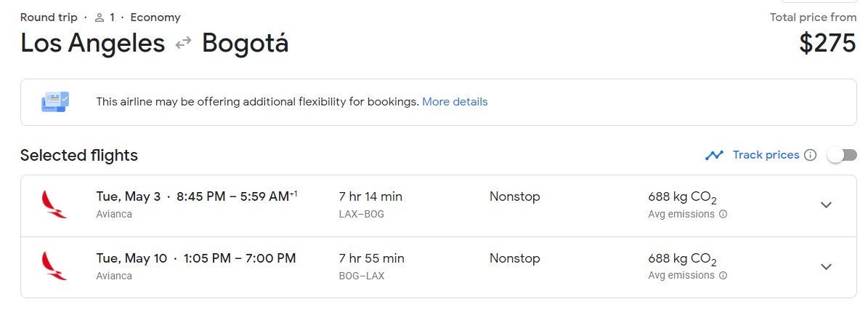
Task: Click the Avianca logo on May 10 flight
Action: pos(54,266)
